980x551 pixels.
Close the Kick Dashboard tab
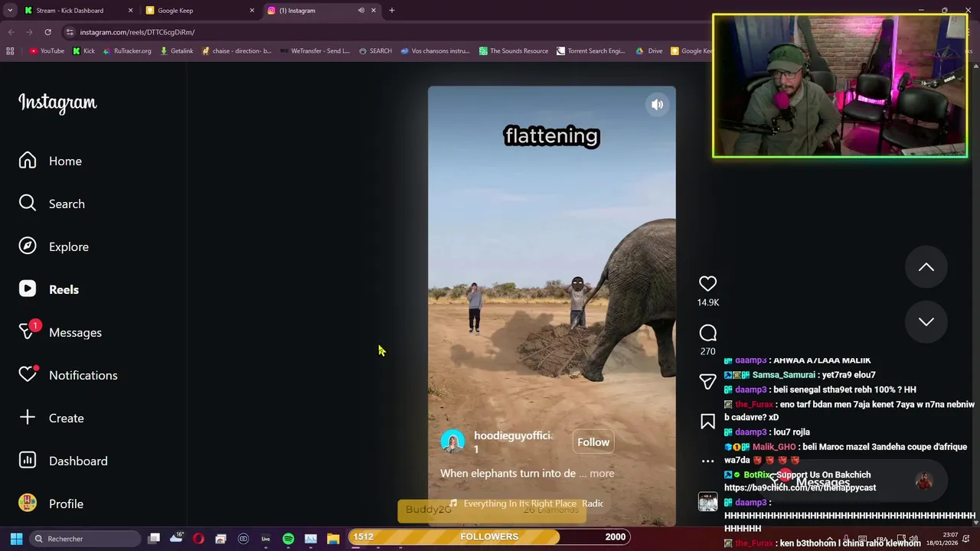[130, 11]
